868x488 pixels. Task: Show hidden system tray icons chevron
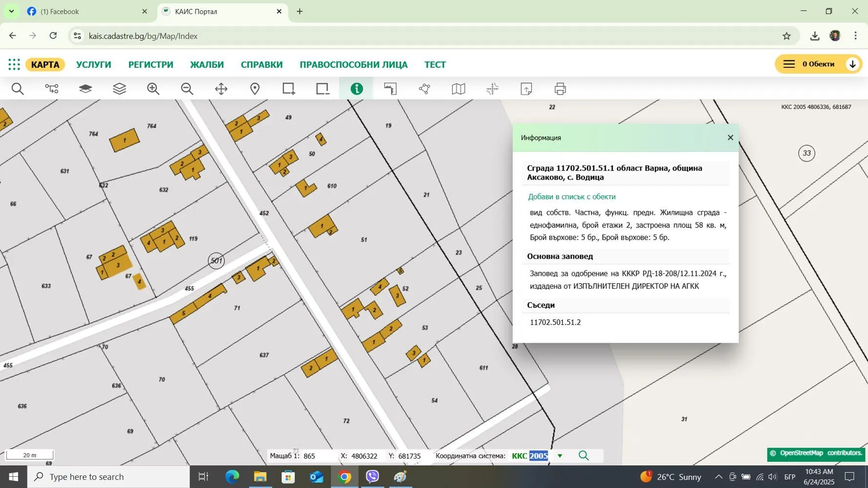click(x=718, y=477)
